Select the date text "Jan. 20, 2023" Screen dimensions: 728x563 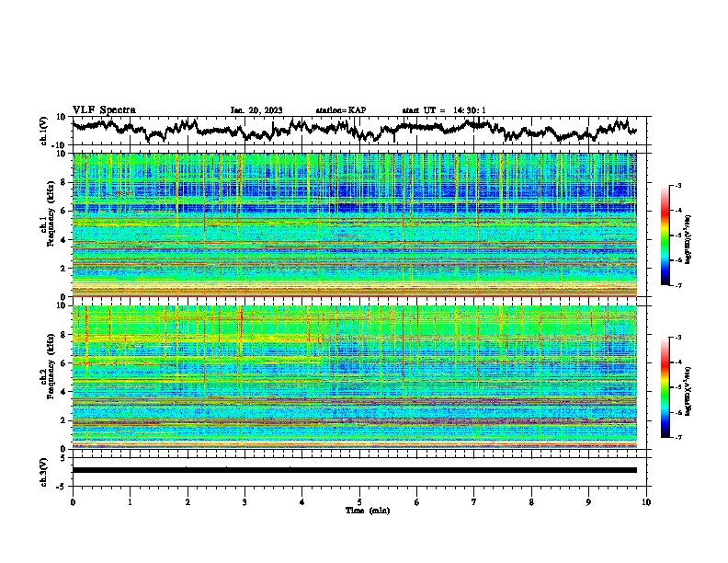click(256, 110)
